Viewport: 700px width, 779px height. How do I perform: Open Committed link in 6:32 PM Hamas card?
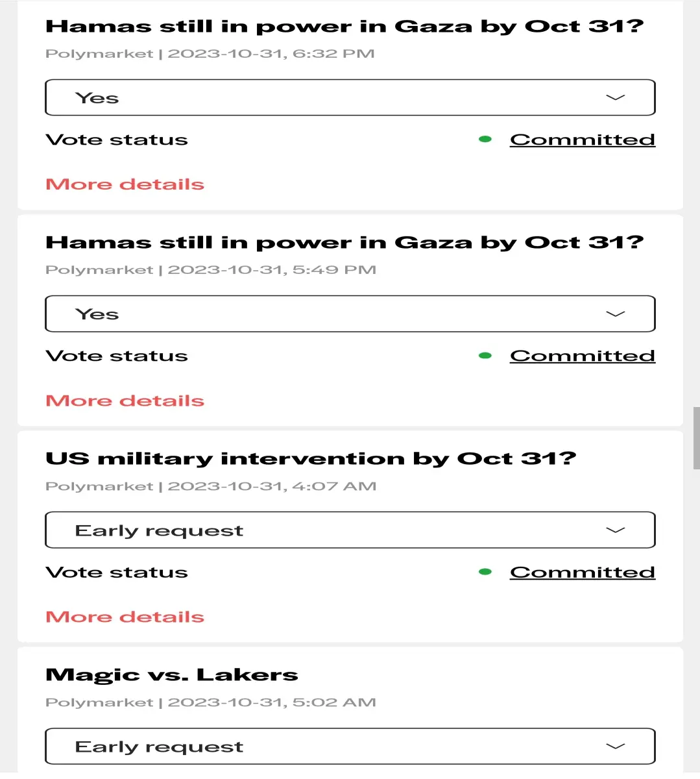point(583,140)
